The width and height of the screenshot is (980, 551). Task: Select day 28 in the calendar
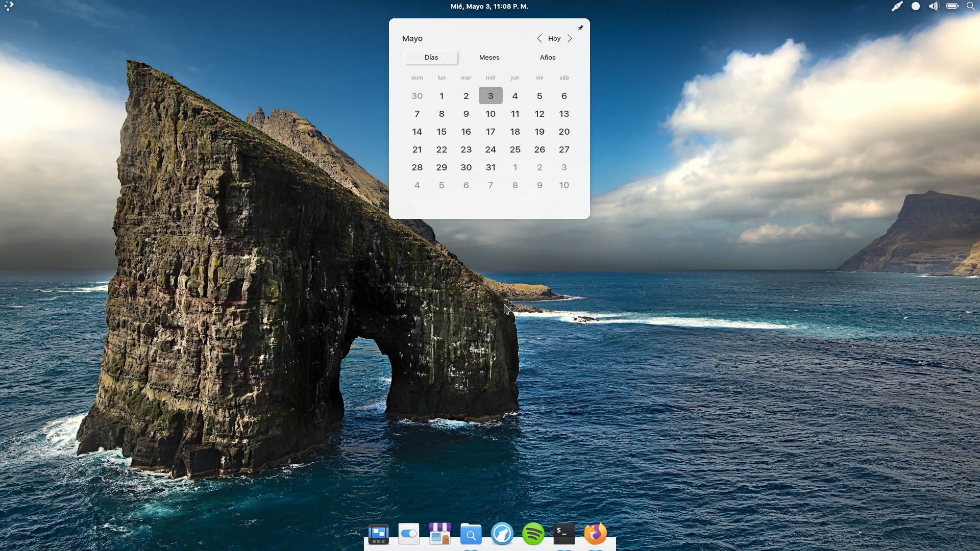[417, 167]
